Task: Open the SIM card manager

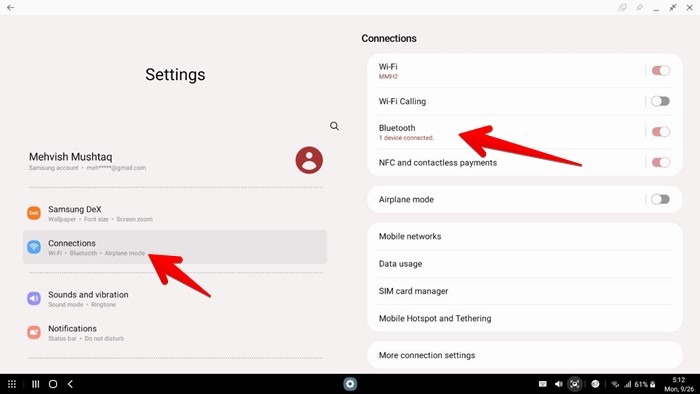Action: click(525, 291)
